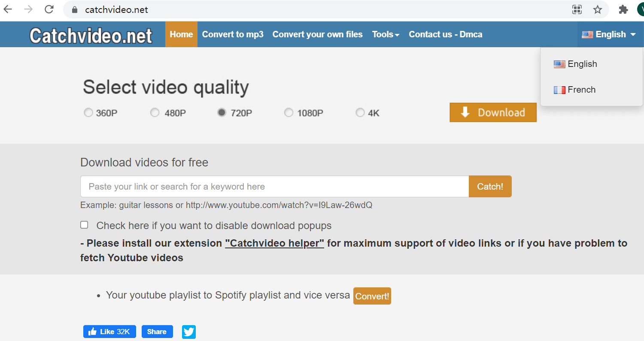The width and height of the screenshot is (644, 341).
Task: Open Convert your own files page
Action: (317, 34)
